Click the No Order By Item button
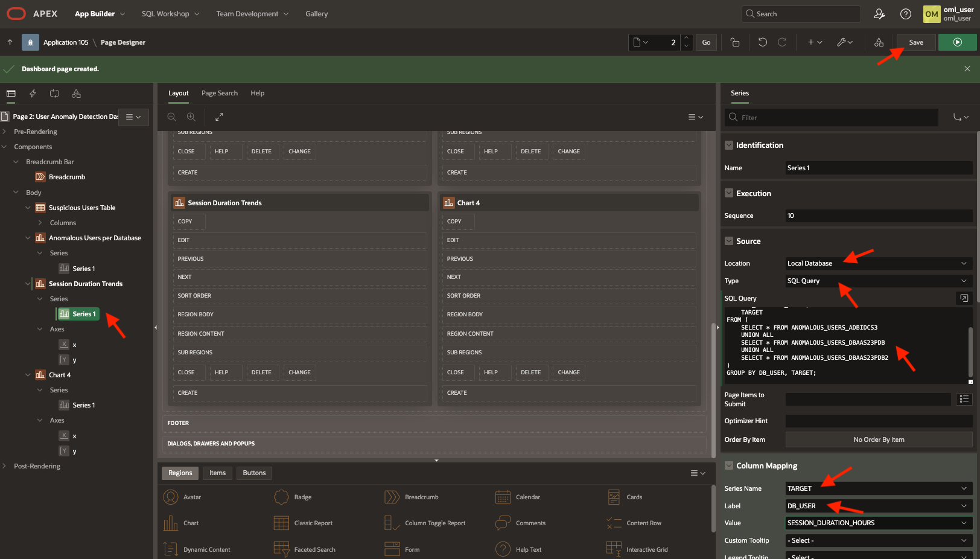This screenshot has width=980, height=559. (879, 439)
